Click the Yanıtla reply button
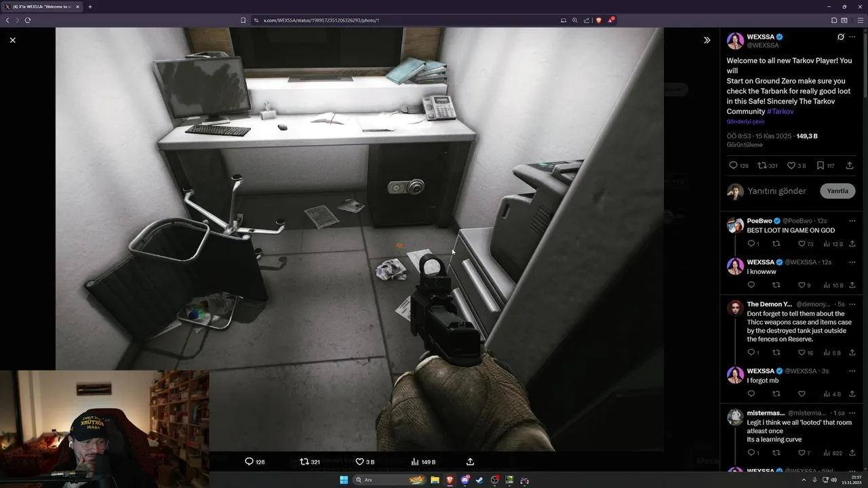The image size is (868, 488). pyautogui.click(x=837, y=191)
